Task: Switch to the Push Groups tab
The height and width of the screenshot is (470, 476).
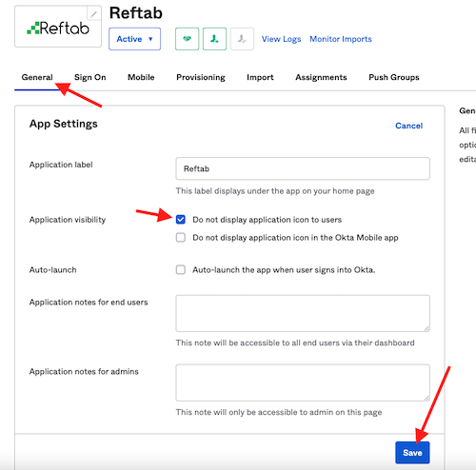Action: [x=394, y=77]
